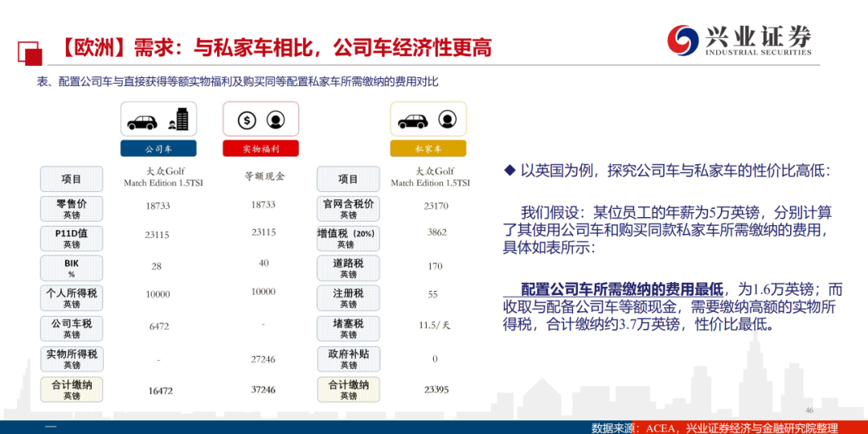
Task: Click the Industrial Securities swirl logo emblem
Action: coord(682,39)
